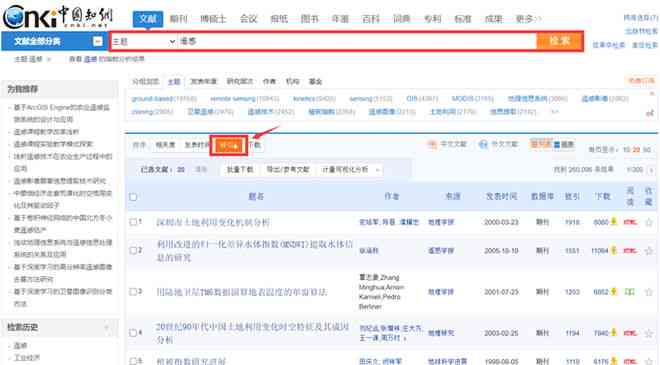Check the box for result row 1
The width and height of the screenshot is (660, 365).
tap(133, 222)
